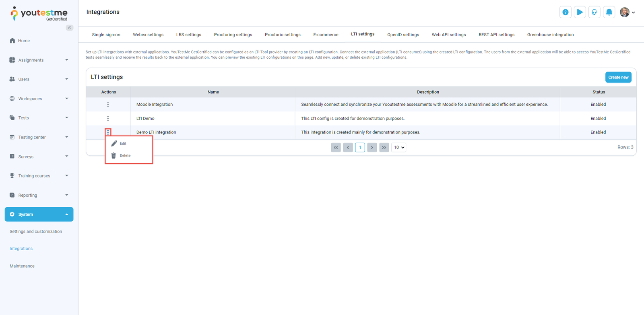The image size is (644, 315).
Task: Open the rows per page dropdown
Action: point(398,148)
